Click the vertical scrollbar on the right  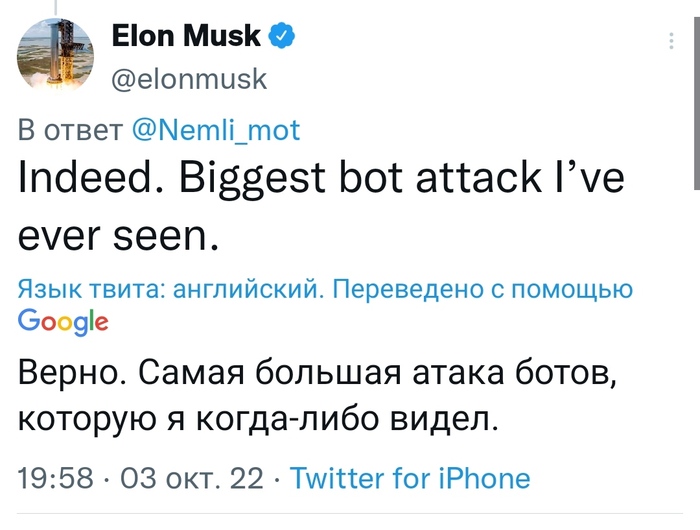point(694,100)
